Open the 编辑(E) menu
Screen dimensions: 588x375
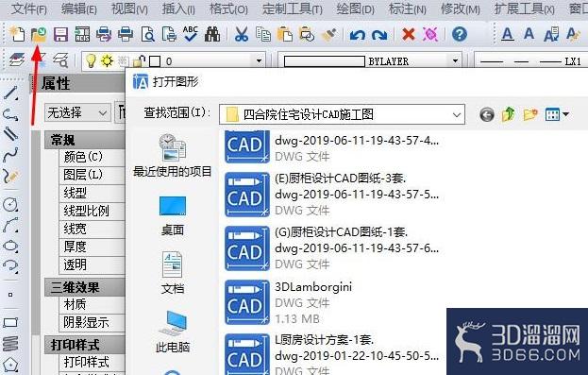click(x=78, y=9)
